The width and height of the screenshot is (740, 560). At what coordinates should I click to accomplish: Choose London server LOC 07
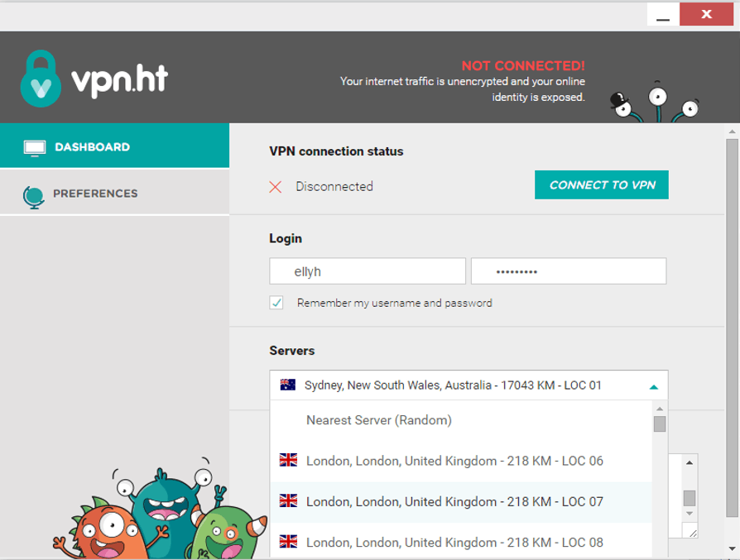(x=460, y=501)
